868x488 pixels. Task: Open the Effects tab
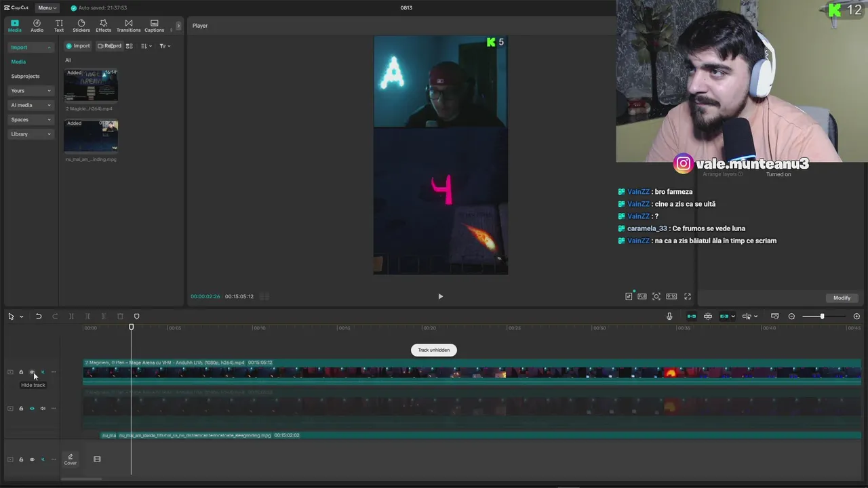(103, 26)
